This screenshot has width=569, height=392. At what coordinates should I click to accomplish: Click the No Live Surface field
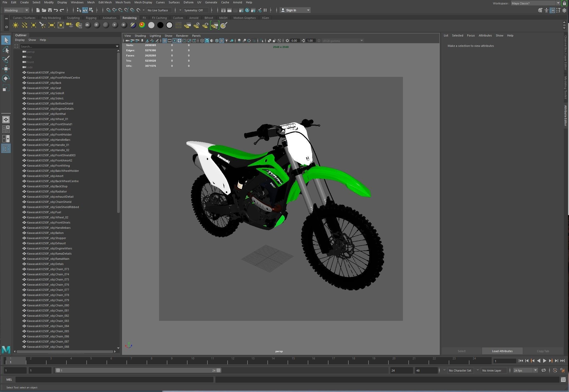[x=159, y=10]
